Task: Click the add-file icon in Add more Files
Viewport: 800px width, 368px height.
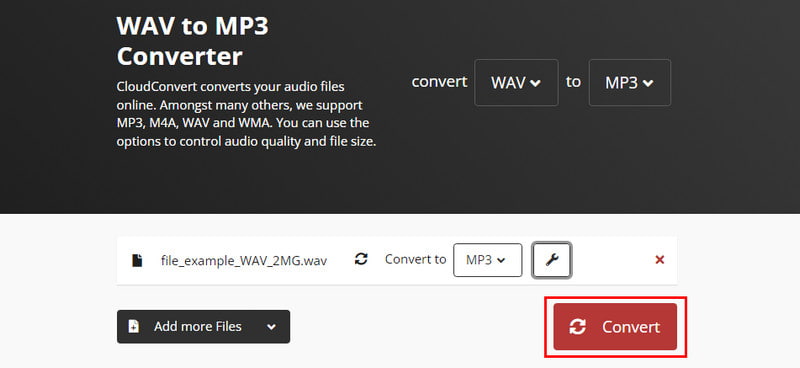Action: tap(134, 327)
